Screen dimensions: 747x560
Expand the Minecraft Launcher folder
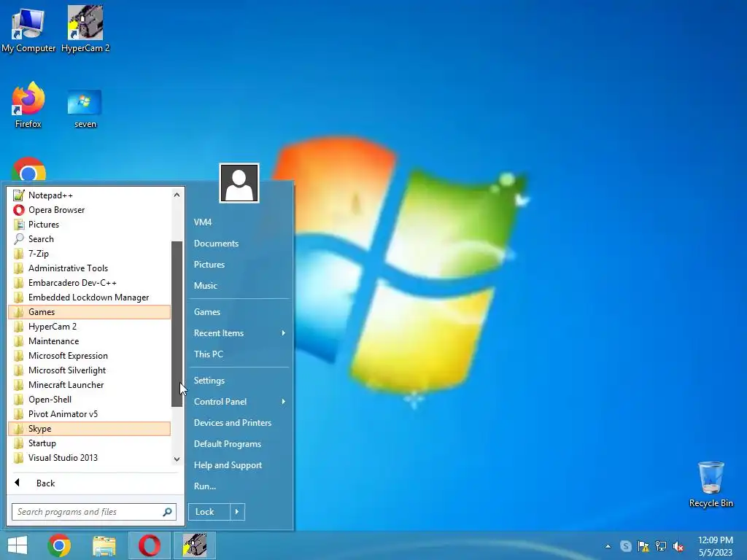pos(90,385)
